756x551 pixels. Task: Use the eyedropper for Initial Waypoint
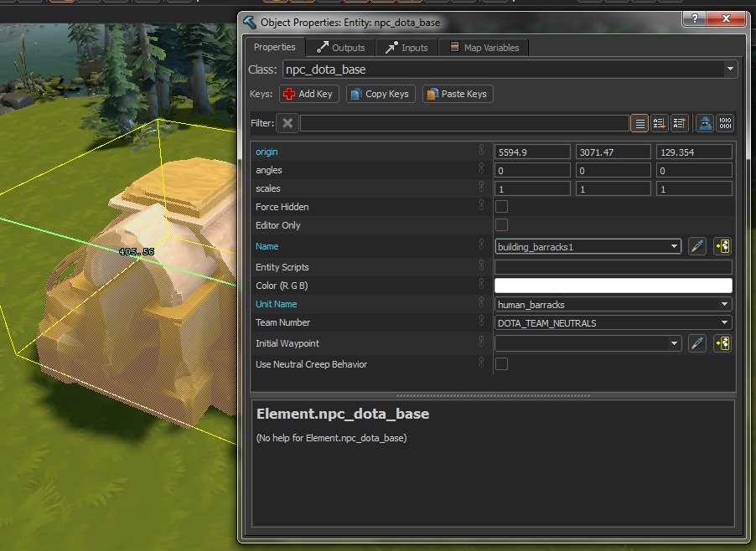pyautogui.click(x=696, y=343)
